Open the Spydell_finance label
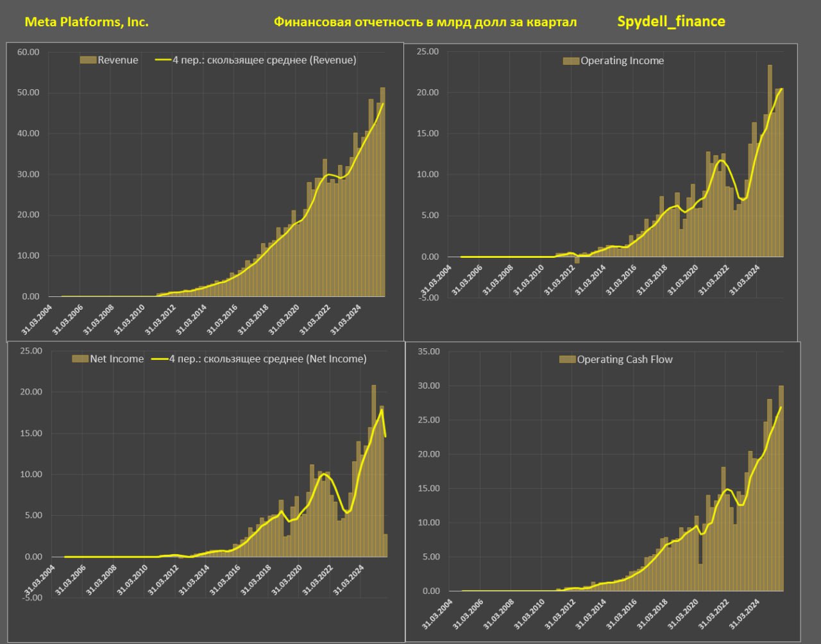Image resolution: width=821 pixels, height=644 pixels. click(x=671, y=21)
